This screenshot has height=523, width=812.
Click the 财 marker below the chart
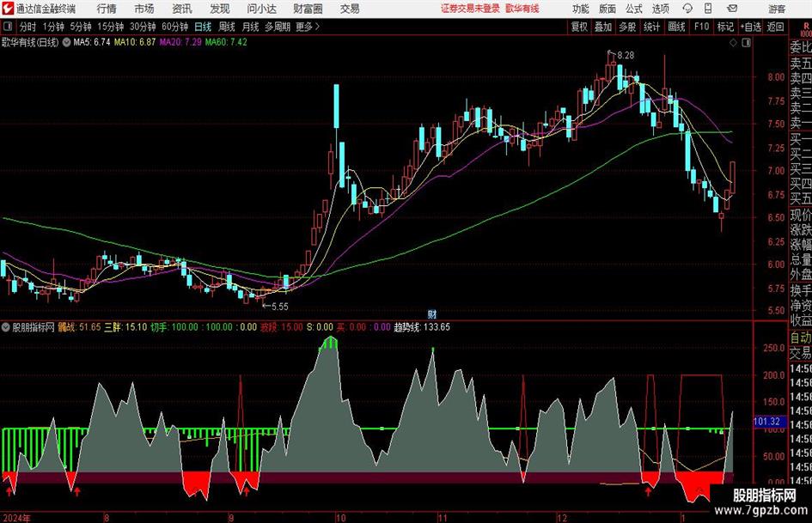tap(432, 313)
